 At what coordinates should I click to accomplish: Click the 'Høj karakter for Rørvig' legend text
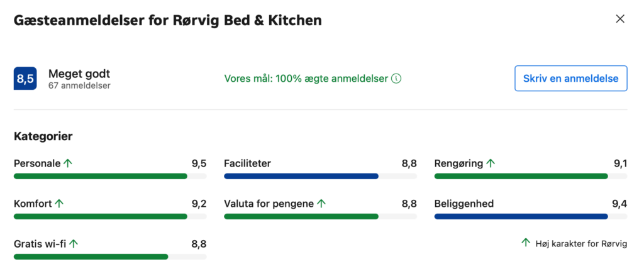[582, 244]
